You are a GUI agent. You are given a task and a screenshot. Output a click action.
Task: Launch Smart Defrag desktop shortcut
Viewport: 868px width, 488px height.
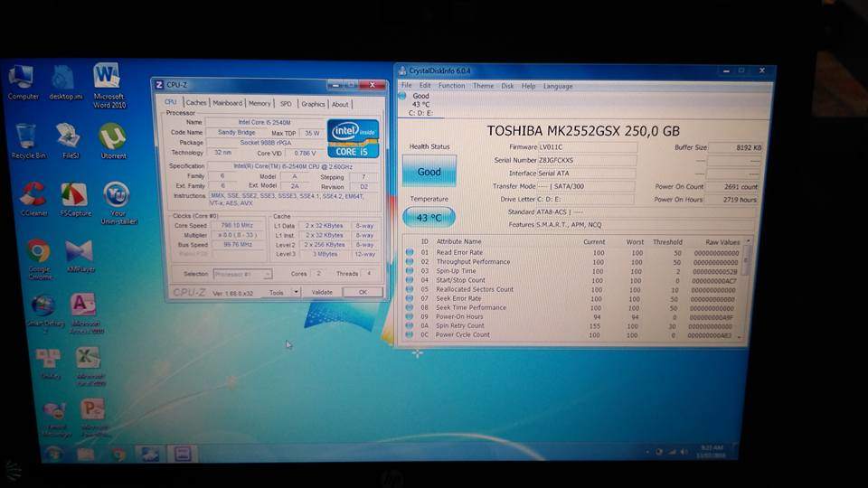coord(45,314)
